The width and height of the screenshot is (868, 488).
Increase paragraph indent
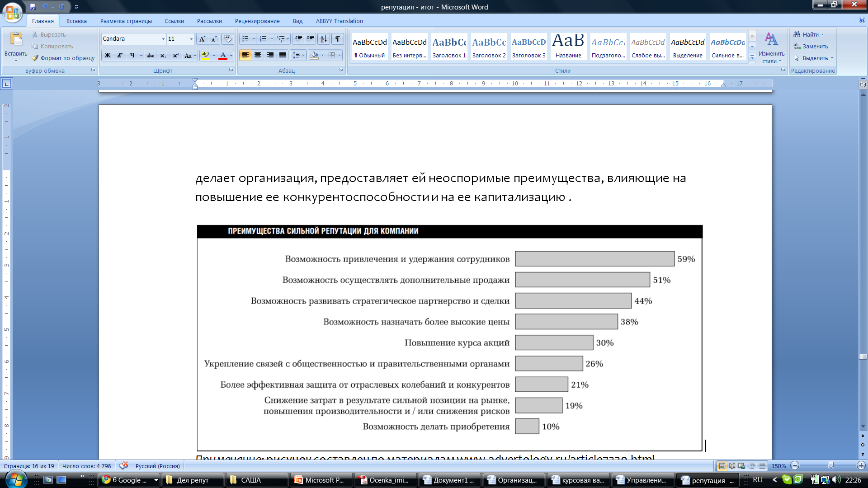311,39
